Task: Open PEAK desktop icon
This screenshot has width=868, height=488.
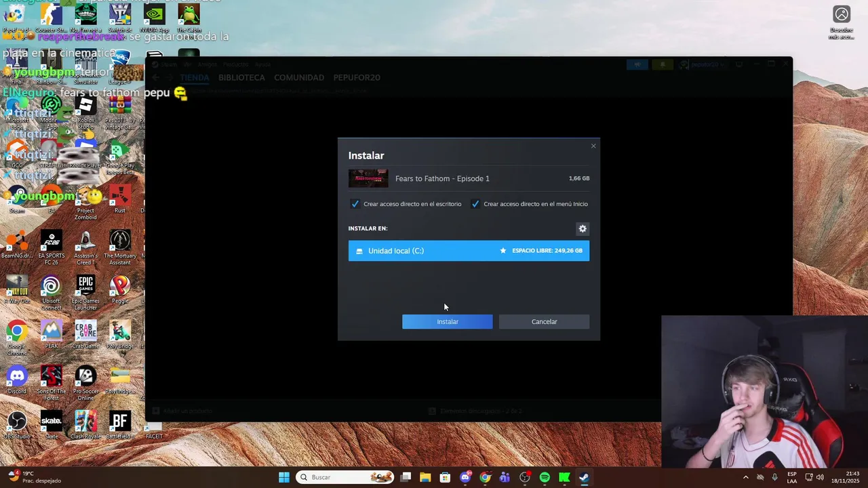Action: (51, 335)
